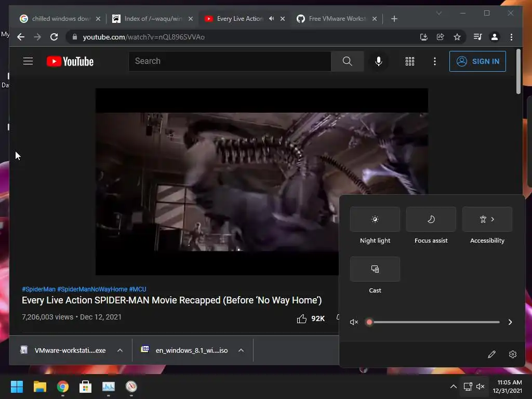Image resolution: width=532 pixels, height=399 pixels.
Task: Click the Chrome icon in the taskbar
Action: (x=63, y=387)
